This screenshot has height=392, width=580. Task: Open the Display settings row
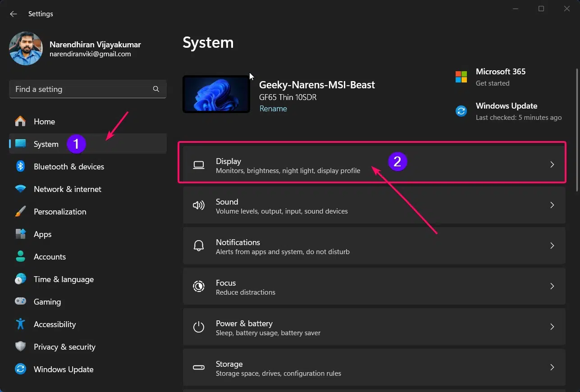point(374,165)
